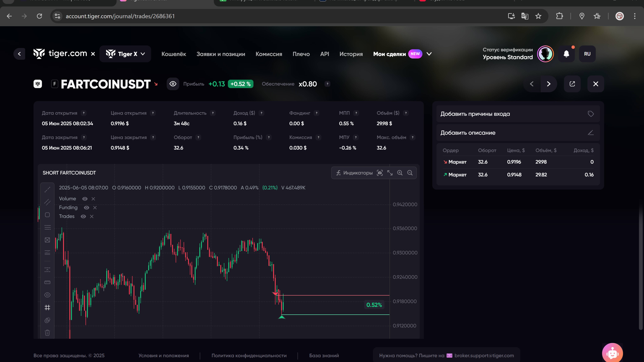
Task: Click the 0.52% profit label on chart
Action: [x=374, y=305]
